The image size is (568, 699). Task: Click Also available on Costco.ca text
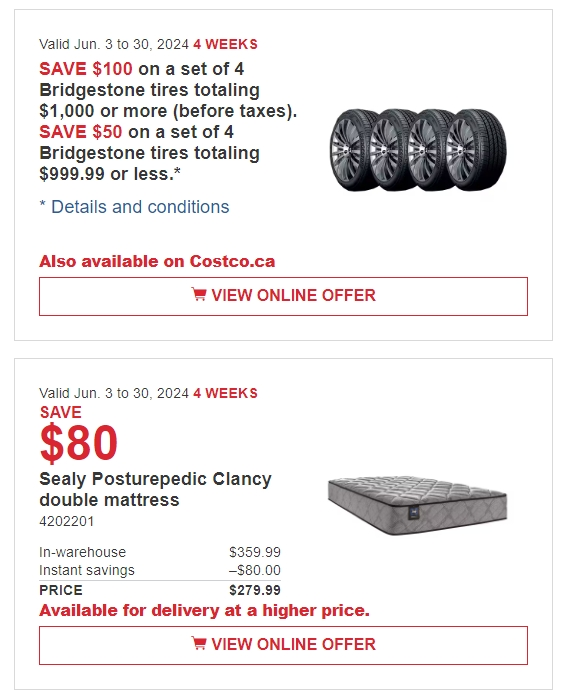[x=157, y=262]
